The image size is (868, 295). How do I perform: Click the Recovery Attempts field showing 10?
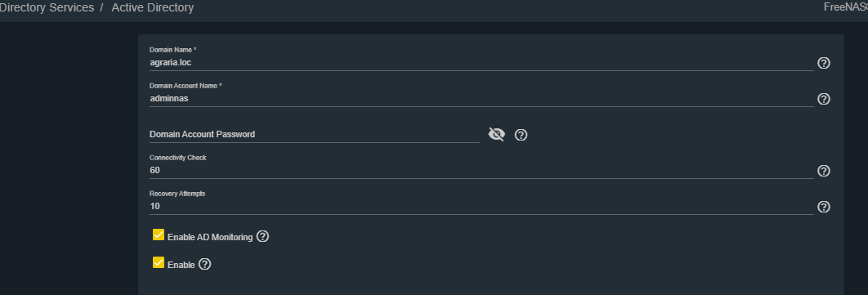pyautogui.click(x=481, y=207)
